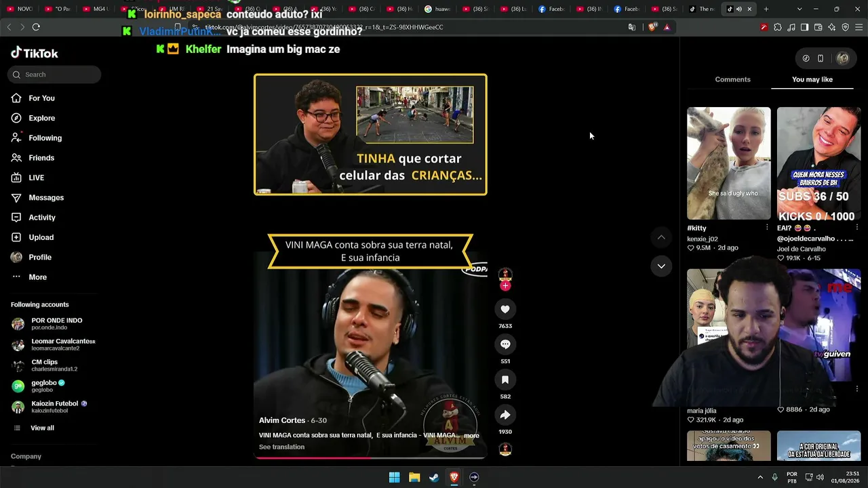This screenshot has height=488, width=868.
Task: Open the geglobo account
Action: [38, 386]
